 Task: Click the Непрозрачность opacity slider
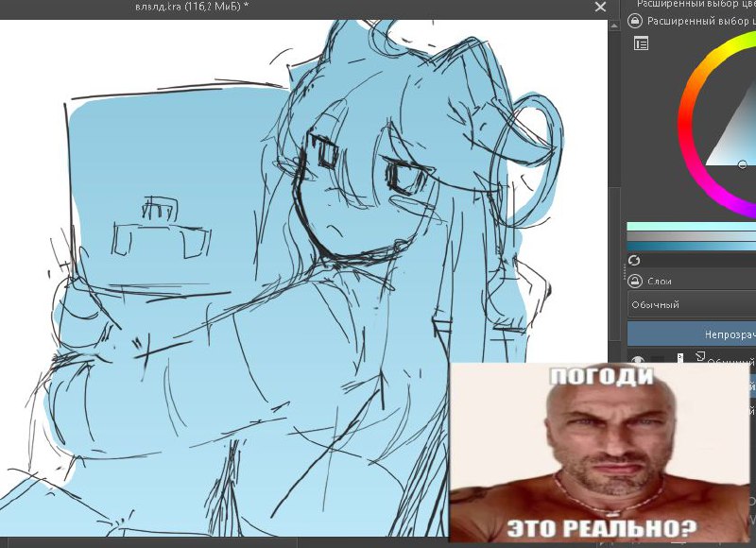click(x=692, y=334)
